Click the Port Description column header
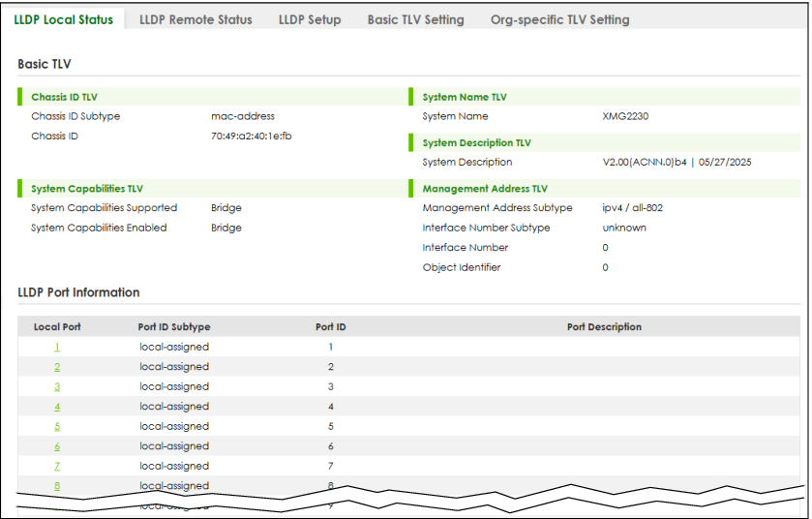Screen dimensions: 812x519 (x=604, y=327)
